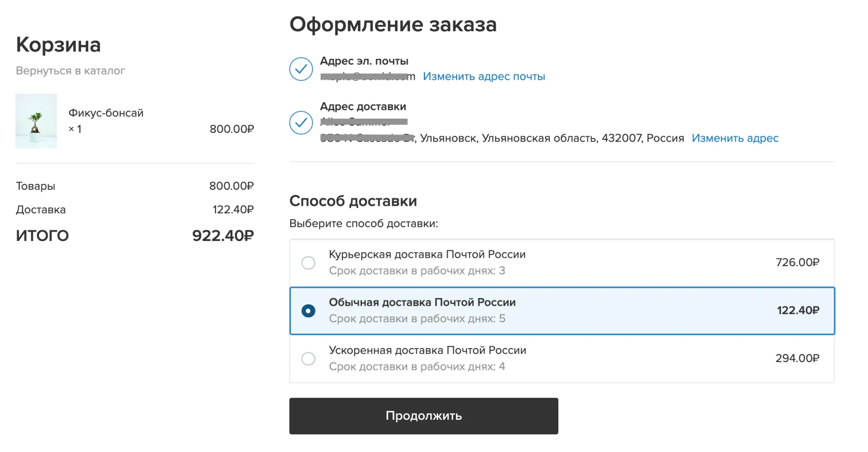868x452 pixels.
Task: Select Курьерская доставка radio button
Action: [x=308, y=263]
